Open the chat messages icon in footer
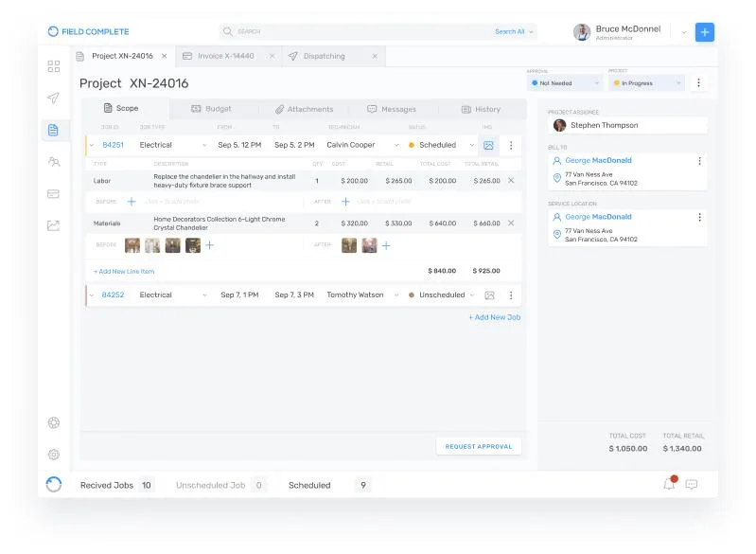This screenshot has width=756, height=554. pyautogui.click(x=692, y=484)
